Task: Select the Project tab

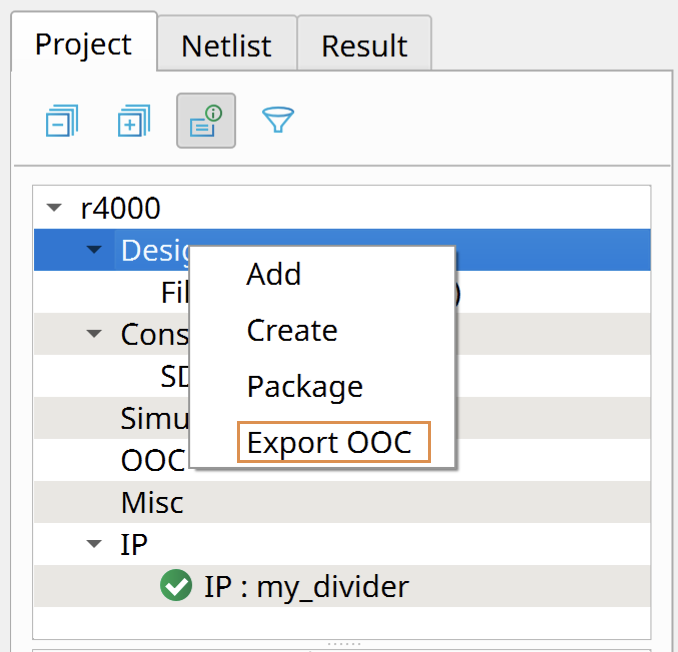Action: click(83, 44)
